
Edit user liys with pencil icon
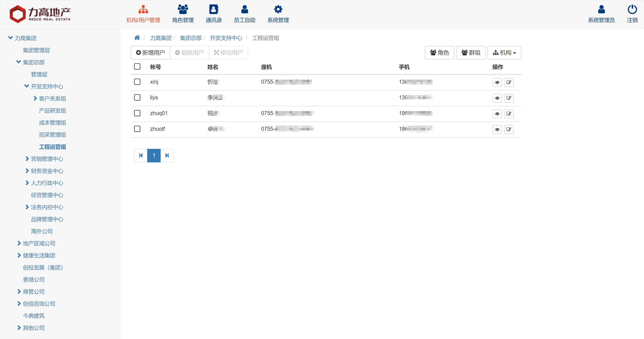(509, 98)
